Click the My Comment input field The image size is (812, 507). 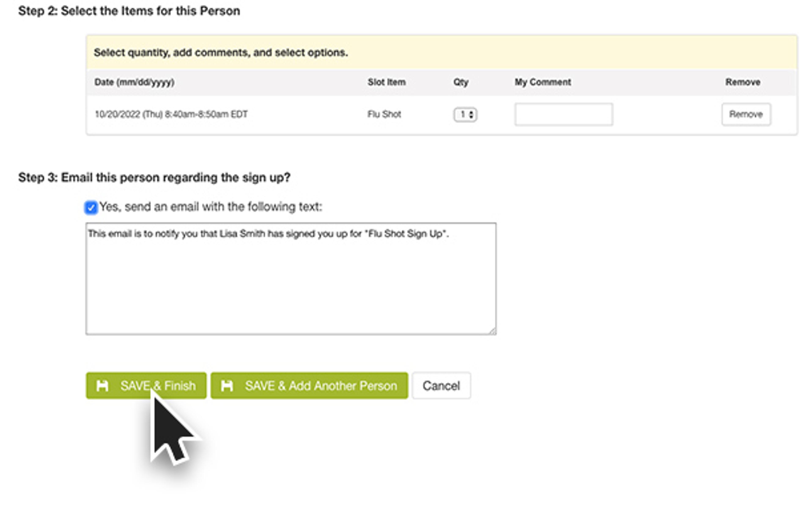pos(564,115)
